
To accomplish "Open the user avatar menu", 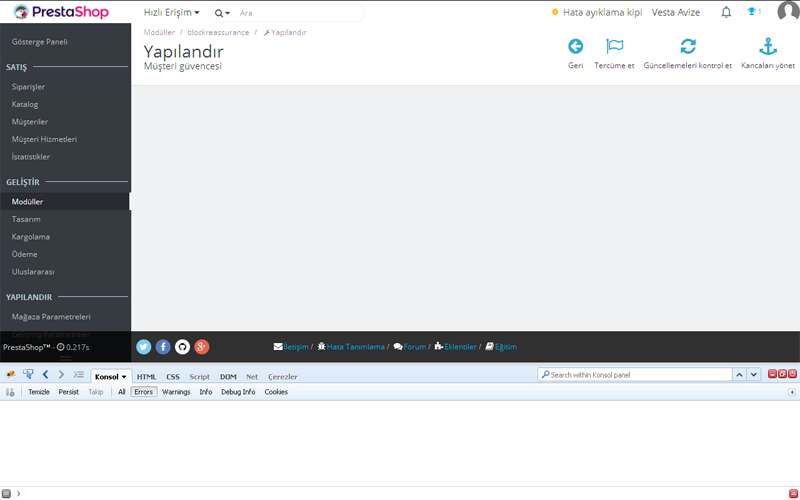I will [788, 11].
